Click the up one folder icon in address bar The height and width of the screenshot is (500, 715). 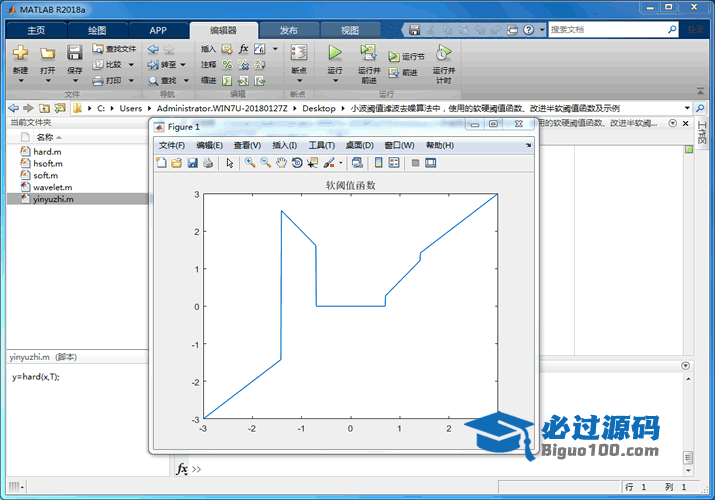coord(44,108)
